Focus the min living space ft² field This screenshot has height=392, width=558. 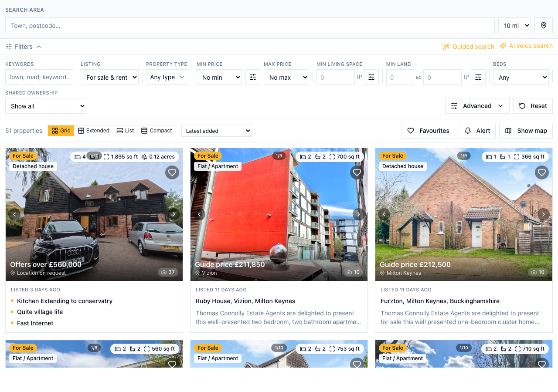(336, 77)
